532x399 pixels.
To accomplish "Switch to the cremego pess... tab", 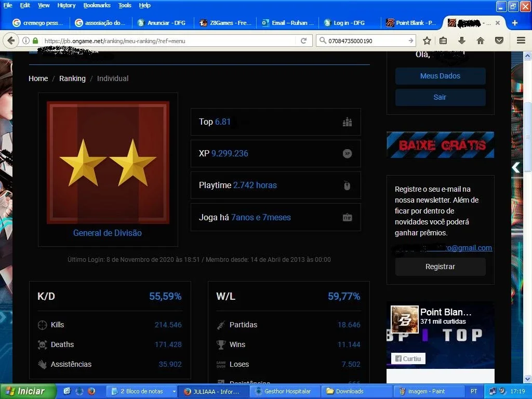I will pos(37,23).
